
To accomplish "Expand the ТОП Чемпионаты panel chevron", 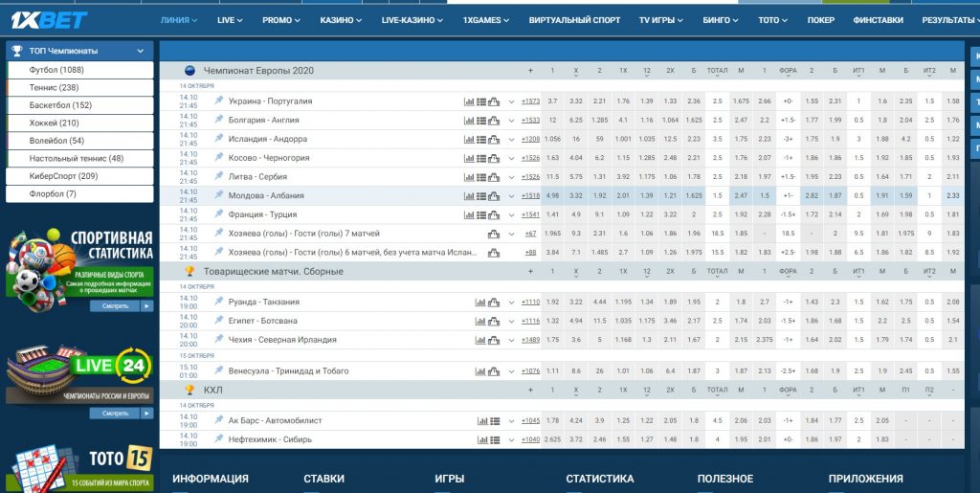I will pyautogui.click(x=141, y=52).
